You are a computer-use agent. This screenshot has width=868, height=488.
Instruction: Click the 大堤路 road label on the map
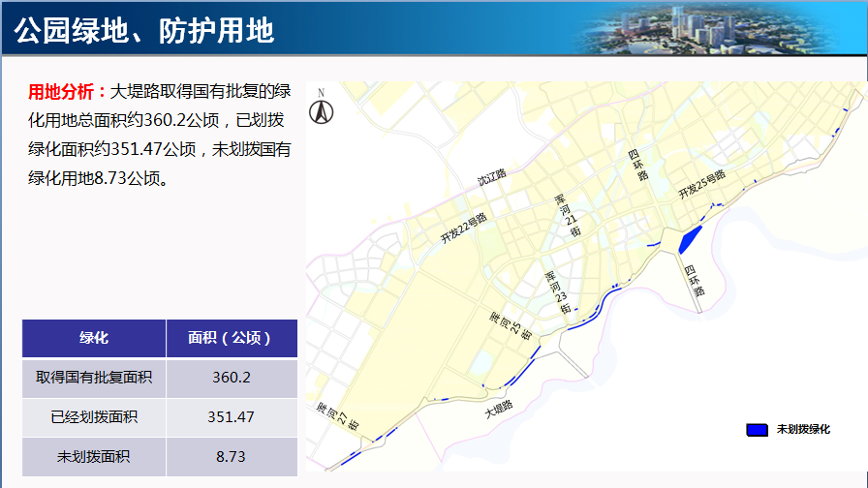499,411
